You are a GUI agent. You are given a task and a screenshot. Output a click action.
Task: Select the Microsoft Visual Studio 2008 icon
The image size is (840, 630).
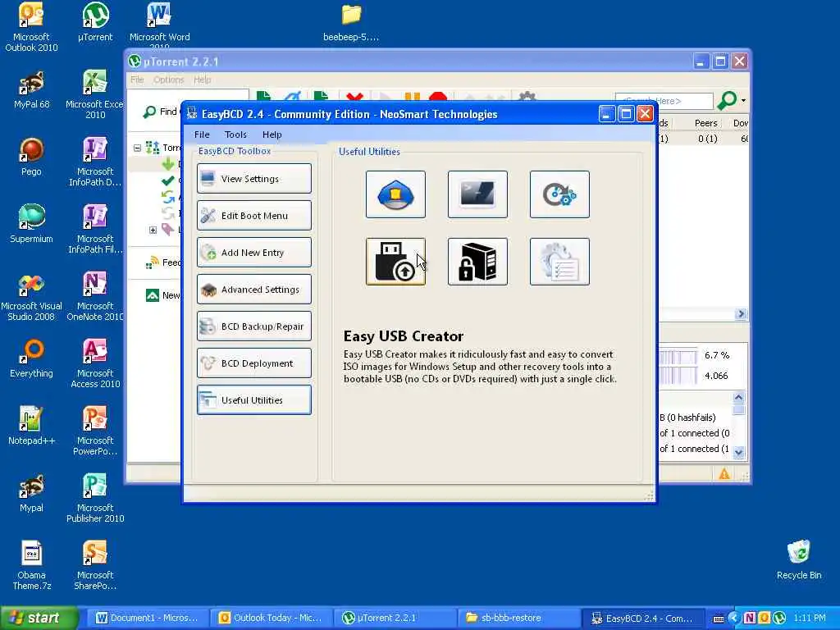coord(31,296)
